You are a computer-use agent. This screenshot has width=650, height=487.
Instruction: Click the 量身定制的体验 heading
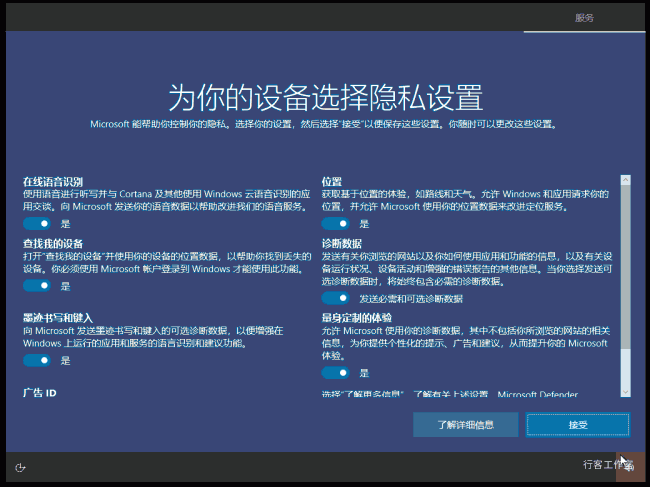[357, 318]
